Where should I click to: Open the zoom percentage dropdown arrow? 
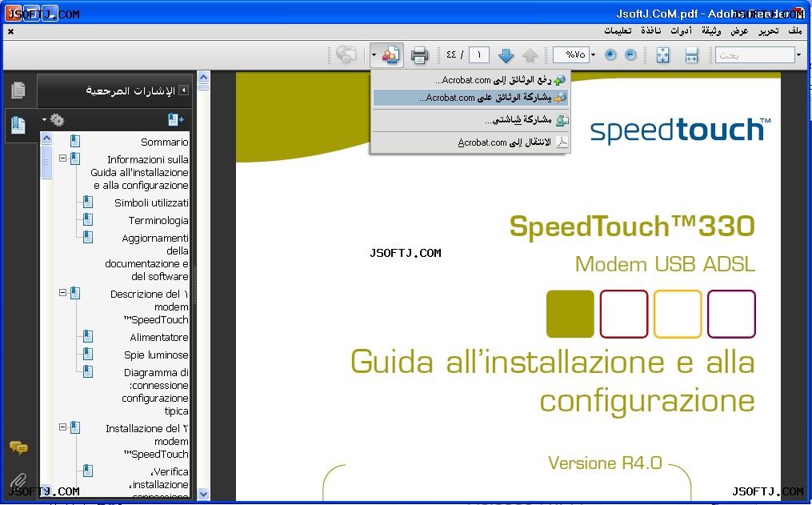(x=594, y=54)
